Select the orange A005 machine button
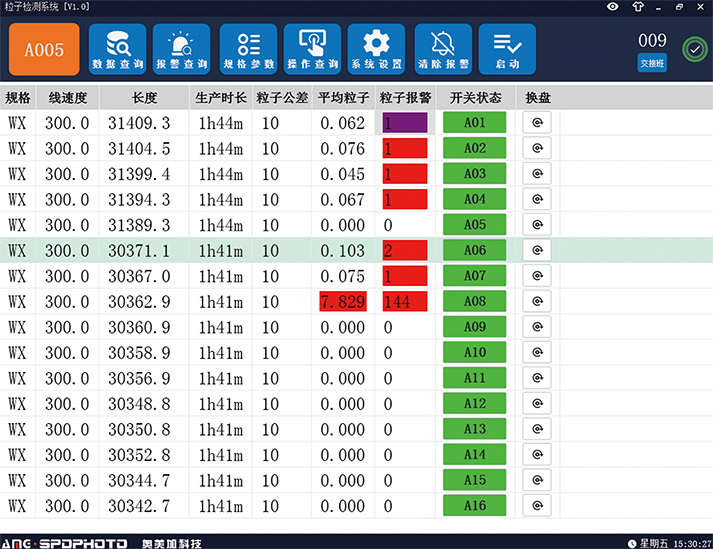Image resolution: width=713 pixels, height=549 pixels. tap(44, 49)
